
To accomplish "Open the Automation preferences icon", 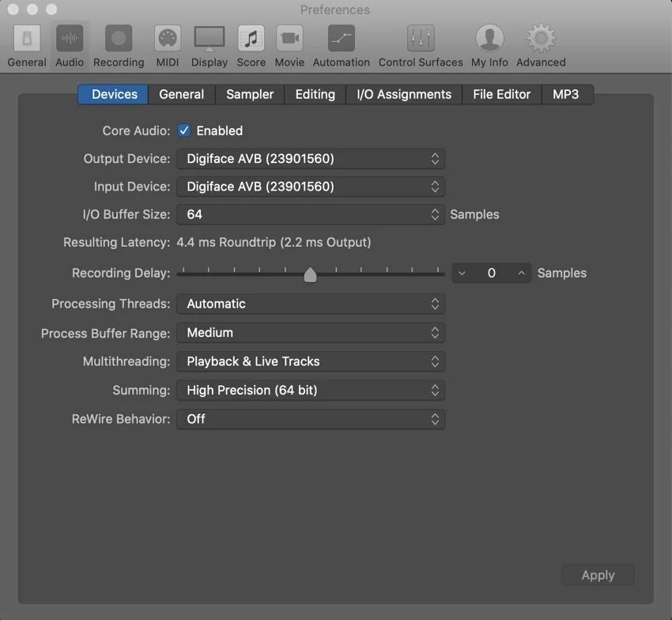I will (342, 39).
